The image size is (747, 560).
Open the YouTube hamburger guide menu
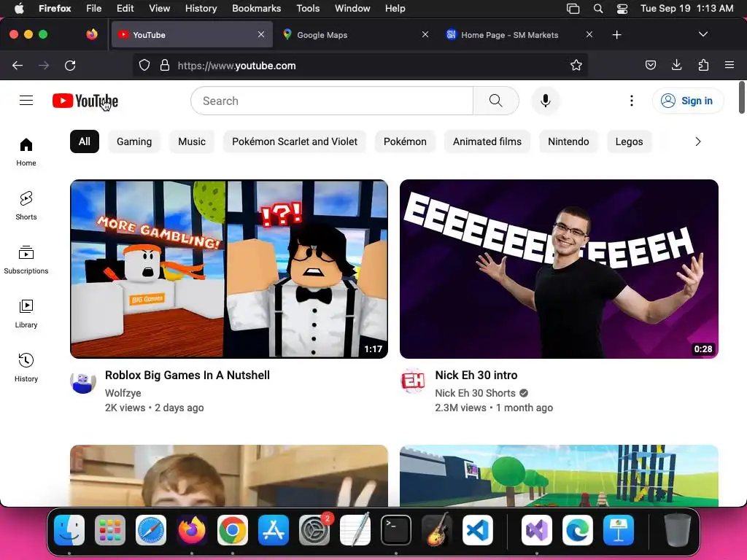tap(26, 101)
